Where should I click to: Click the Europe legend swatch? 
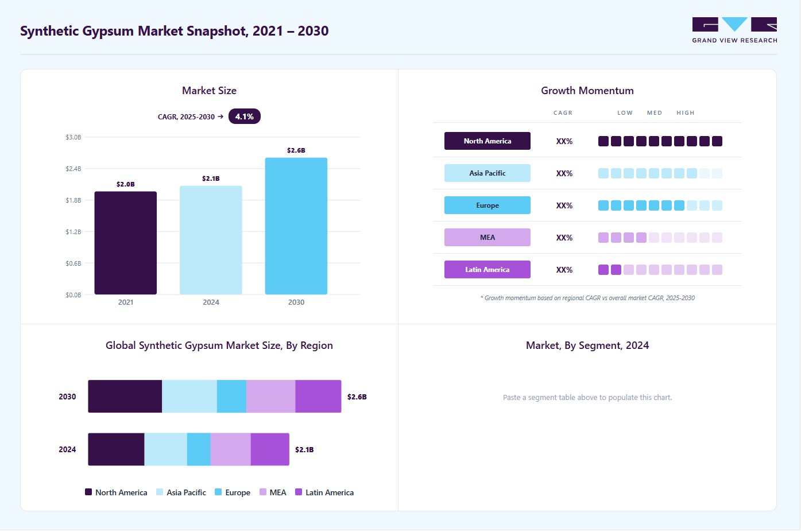tap(218, 492)
